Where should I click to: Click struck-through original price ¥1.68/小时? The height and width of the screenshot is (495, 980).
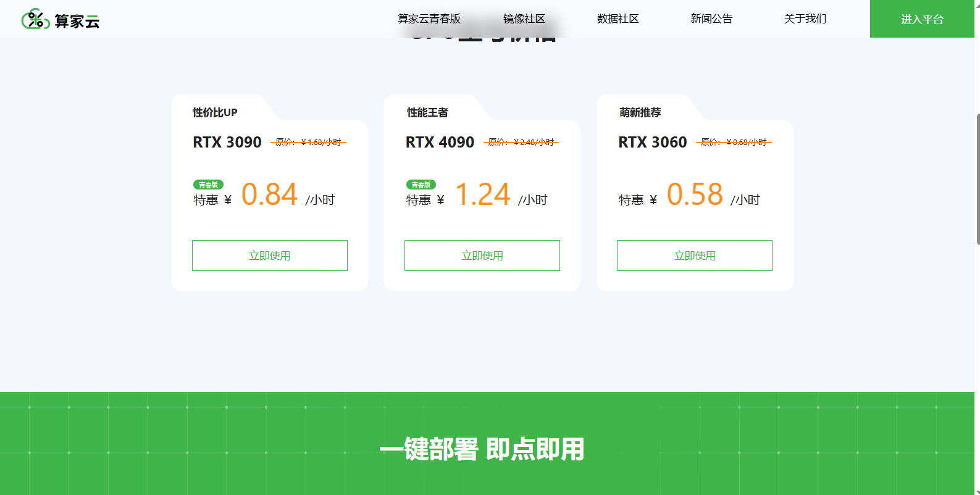(x=308, y=143)
